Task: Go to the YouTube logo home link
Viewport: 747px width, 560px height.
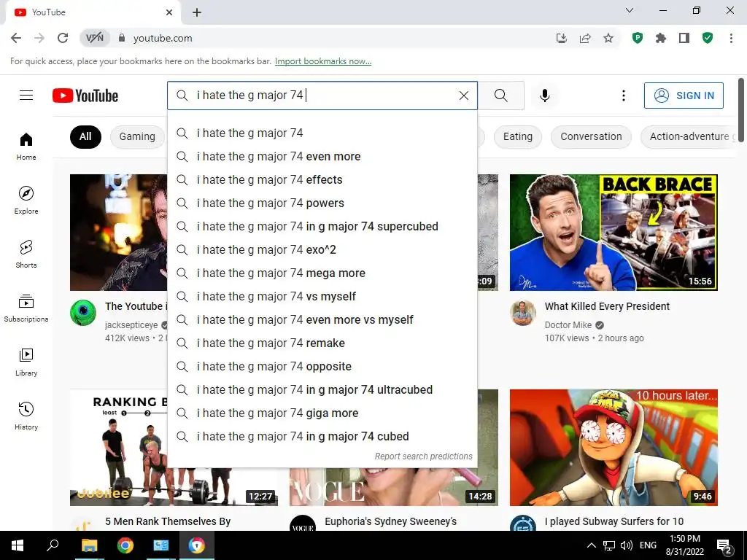Action: [85, 96]
